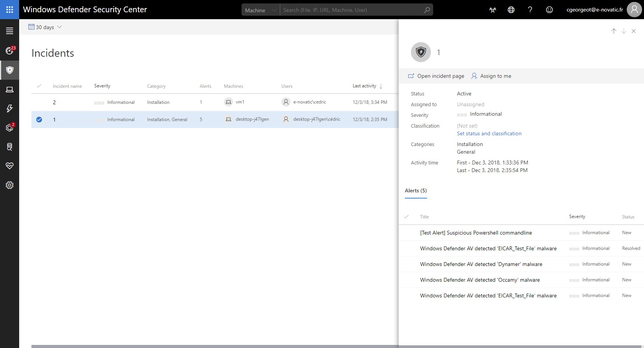Sort by Incident name column header

click(x=67, y=86)
